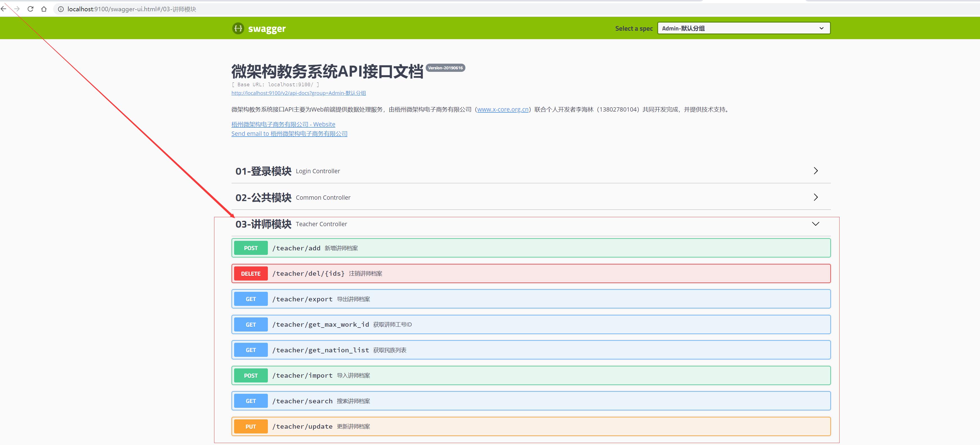Click the Select a spec label
The height and width of the screenshot is (445, 980).
[x=634, y=28]
